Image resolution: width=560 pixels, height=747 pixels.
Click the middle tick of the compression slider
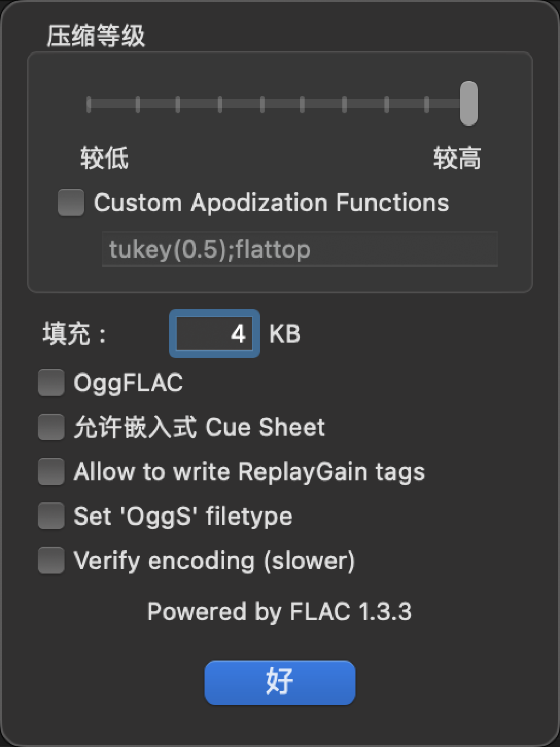261,105
